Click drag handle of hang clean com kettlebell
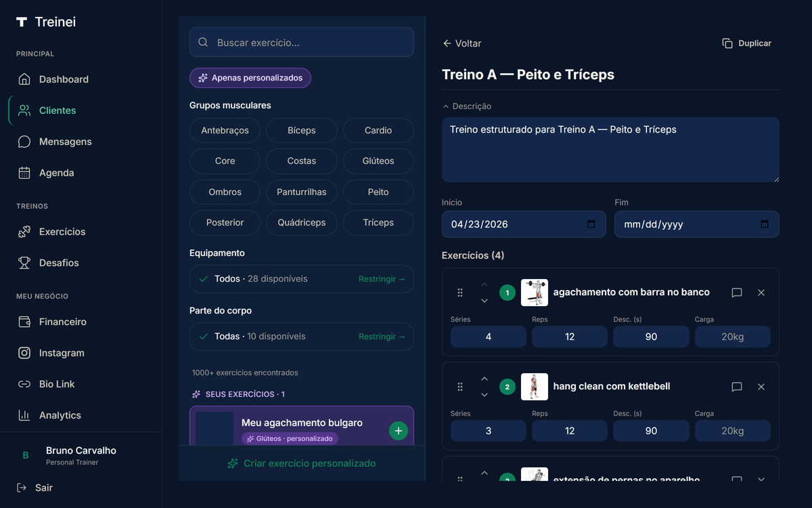The width and height of the screenshot is (812, 508). [x=460, y=387]
